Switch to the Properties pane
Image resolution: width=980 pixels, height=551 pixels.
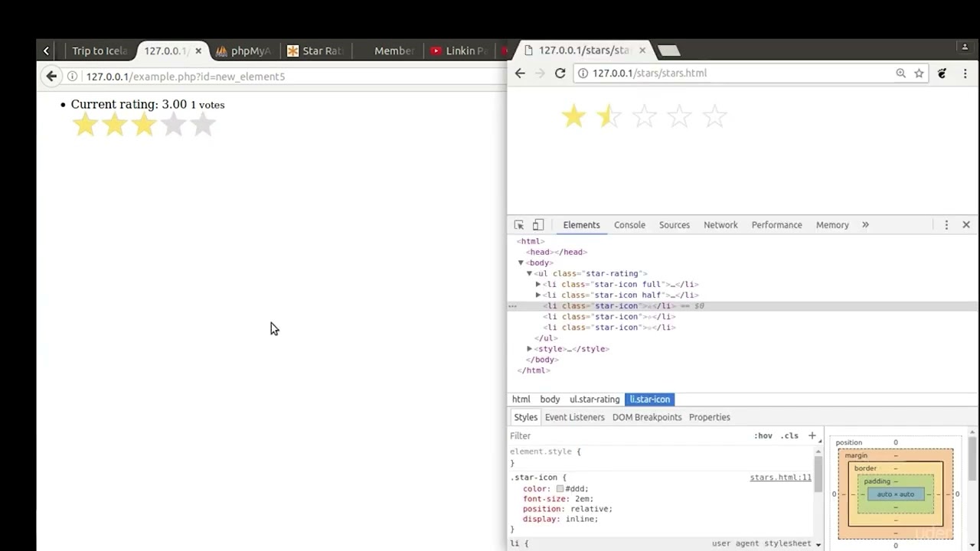tap(710, 417)
